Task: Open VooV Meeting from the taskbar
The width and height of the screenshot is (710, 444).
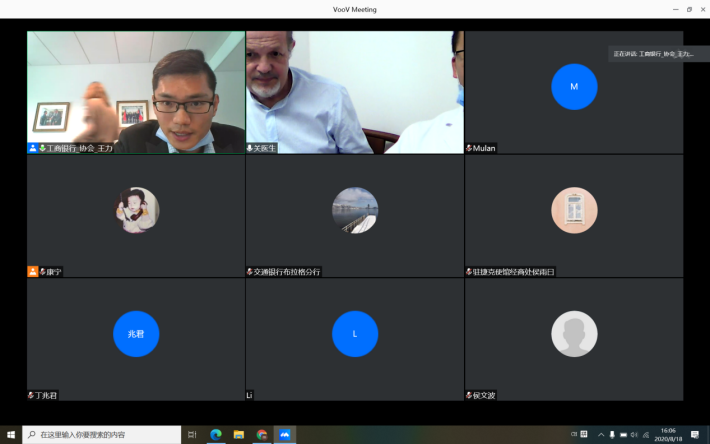Action: point(285,435)
